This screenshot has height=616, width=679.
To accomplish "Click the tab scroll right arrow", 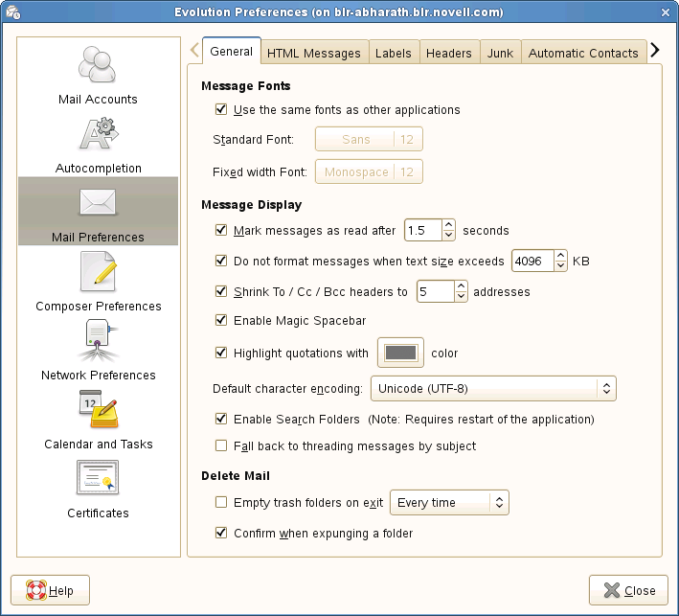I will point(655,51).
